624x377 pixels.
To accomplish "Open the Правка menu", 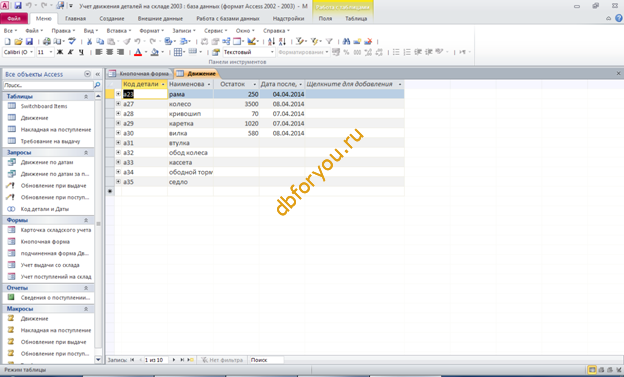I will click(x=63, y=31).
